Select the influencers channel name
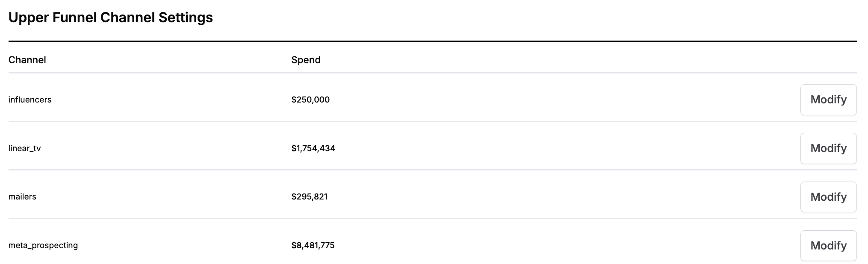 point(30,100)
